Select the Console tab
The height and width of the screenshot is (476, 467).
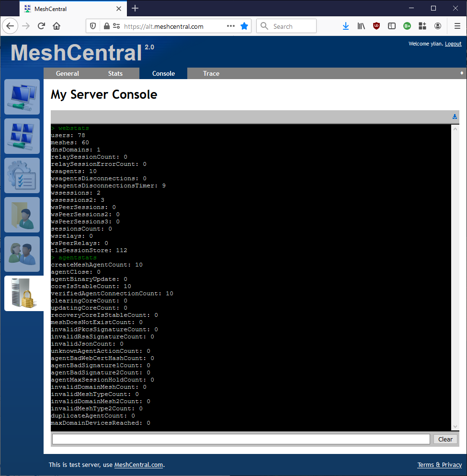pos(163,73)
